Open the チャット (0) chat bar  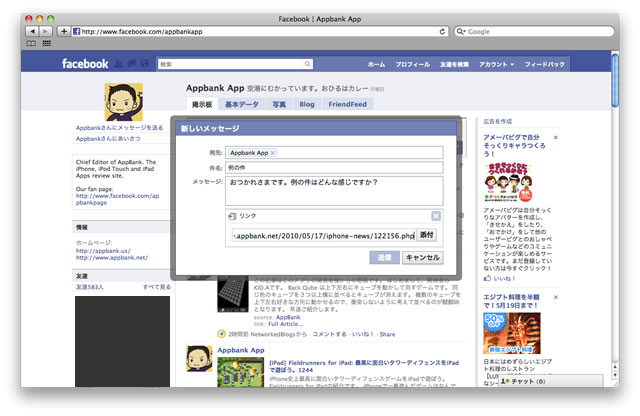551,381
